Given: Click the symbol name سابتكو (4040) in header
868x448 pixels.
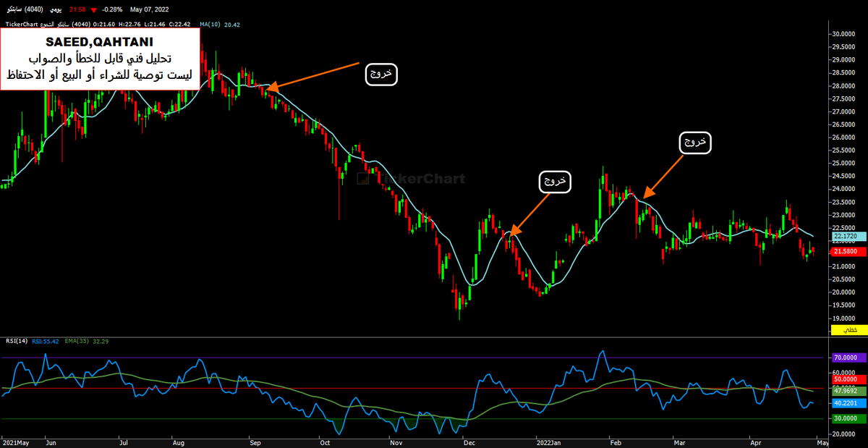Looking at the screenshot, I should (x=25, y=11).
